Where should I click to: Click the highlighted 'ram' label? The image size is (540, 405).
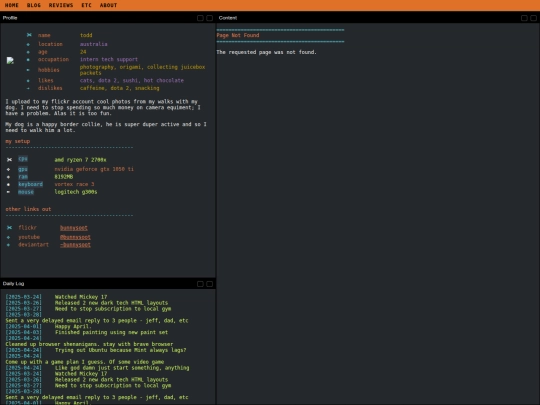[x=23, y=177]
